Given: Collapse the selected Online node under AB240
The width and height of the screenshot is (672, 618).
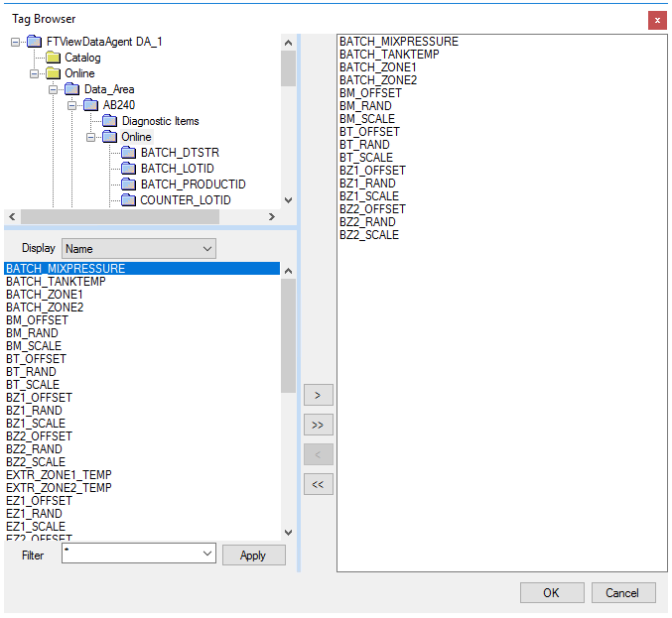Looking at the screenshot, I should (x=91, y=137).
